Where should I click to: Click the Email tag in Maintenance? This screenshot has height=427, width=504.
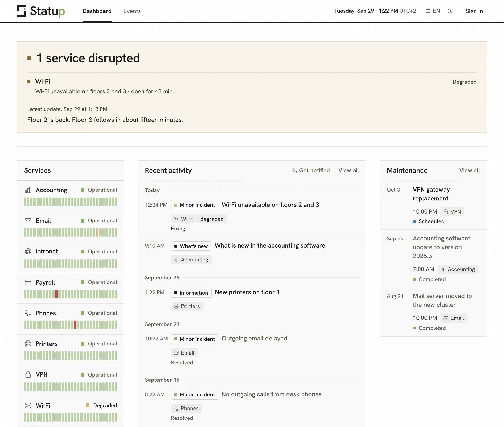[x=454, y=318]
